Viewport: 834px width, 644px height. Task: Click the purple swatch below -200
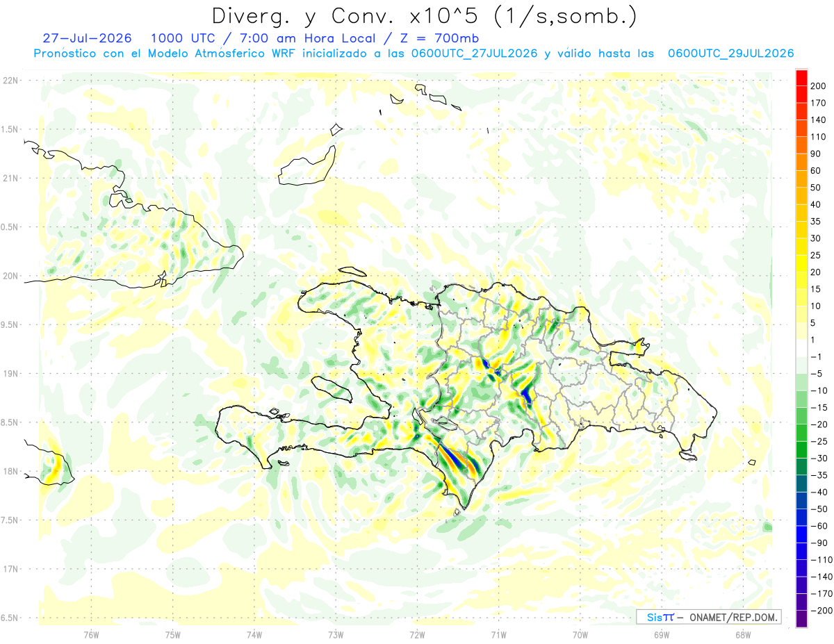pos(801,618)
